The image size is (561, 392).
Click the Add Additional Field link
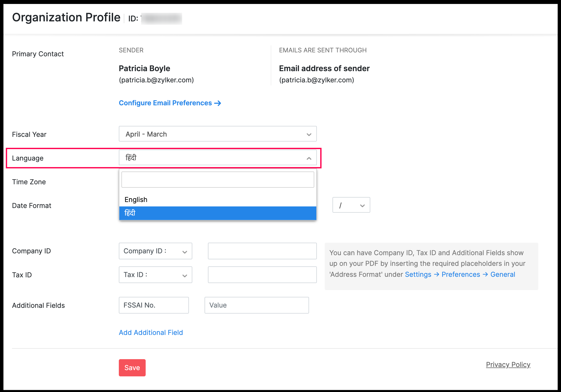pyautogui.click(x=151, y=333)
